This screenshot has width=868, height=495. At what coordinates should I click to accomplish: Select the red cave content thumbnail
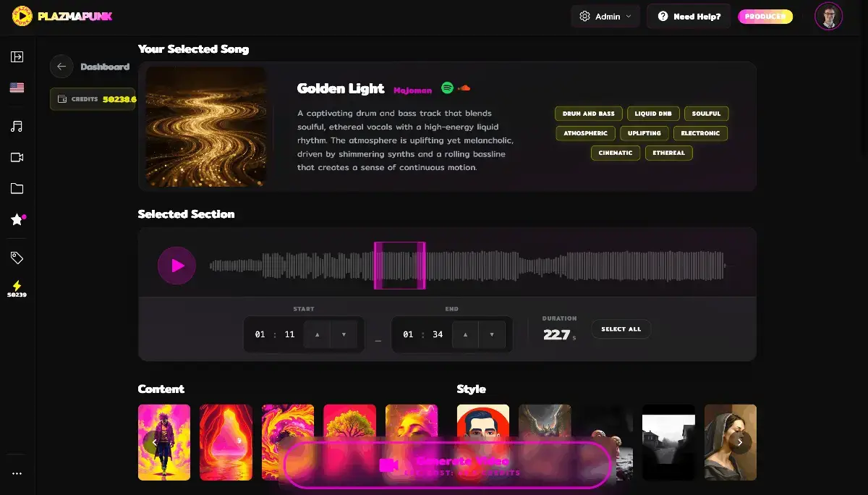pyautogui.click(x=226, y=442)
